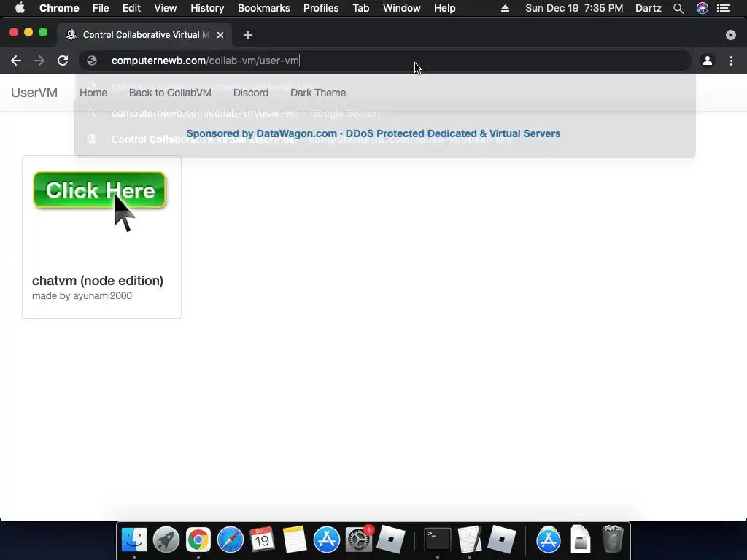Open the document file icon beside Trash
Image resolution: width=747 pixels, height=560 pixels.
point(580,540)
